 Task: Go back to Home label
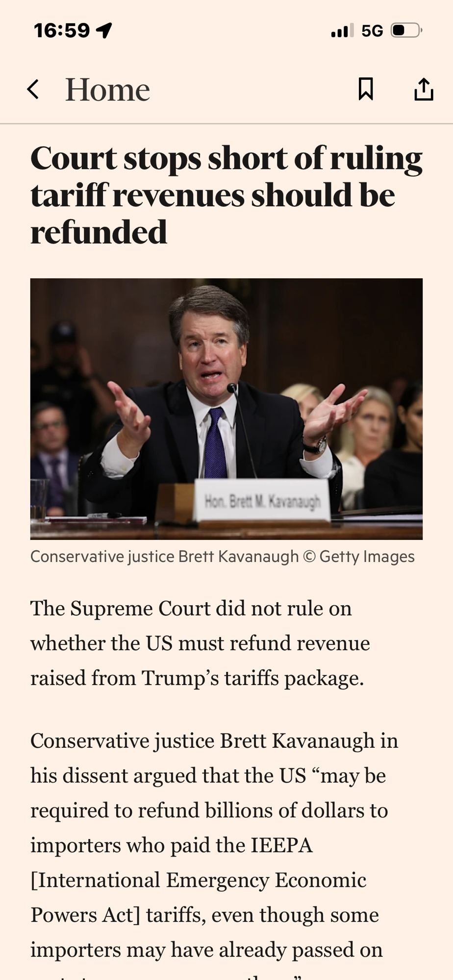coord(107,90)
